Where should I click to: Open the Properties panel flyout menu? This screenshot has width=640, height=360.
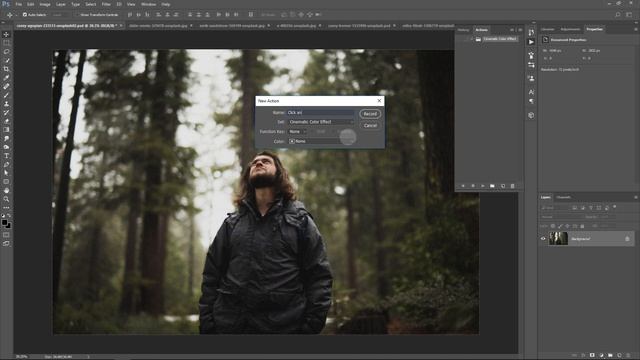pyautogui.click(x=636, y=29)
